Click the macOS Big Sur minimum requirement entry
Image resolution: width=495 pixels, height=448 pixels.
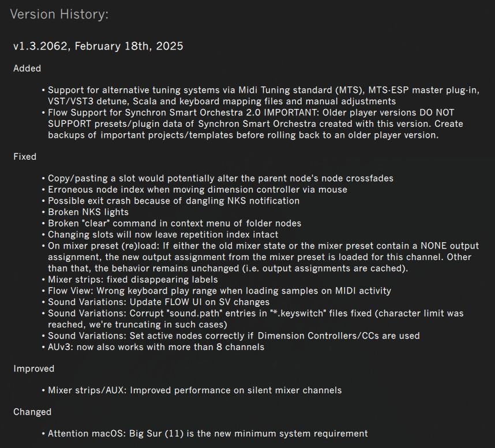(x=208, y=434)
